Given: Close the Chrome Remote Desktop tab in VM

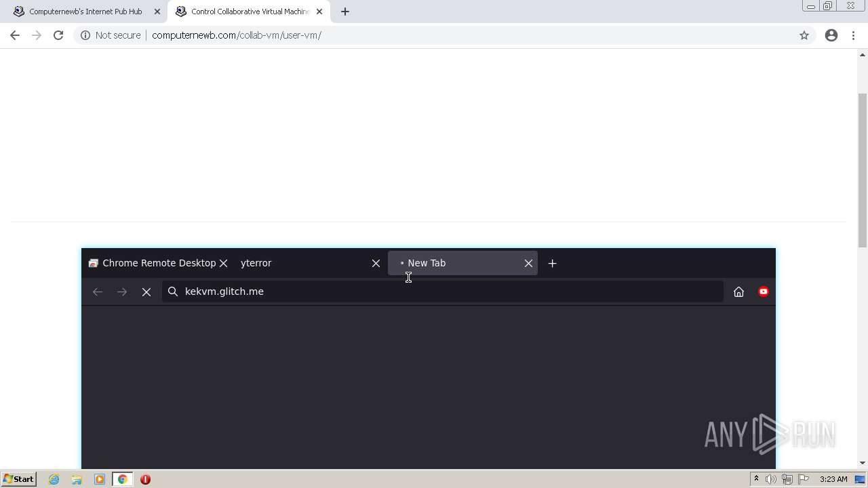Looking at the screenshot, I should click(x=223, y=263).
